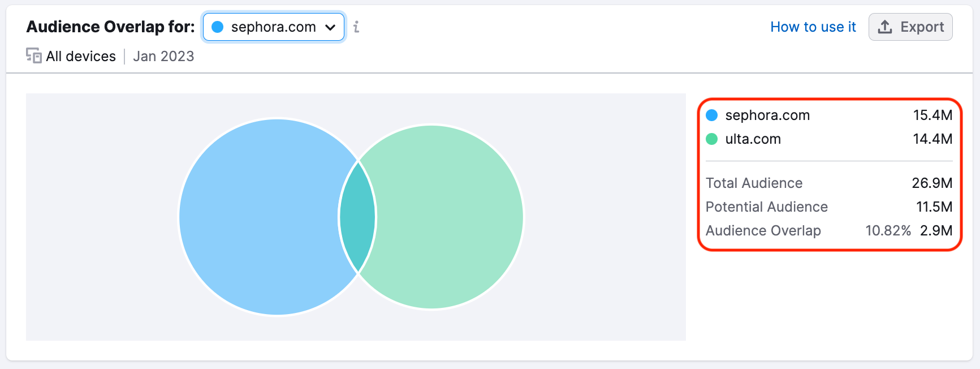Click the ulta.com legend label
This screenshot has width=980, height=369.
tap(753, 139)
